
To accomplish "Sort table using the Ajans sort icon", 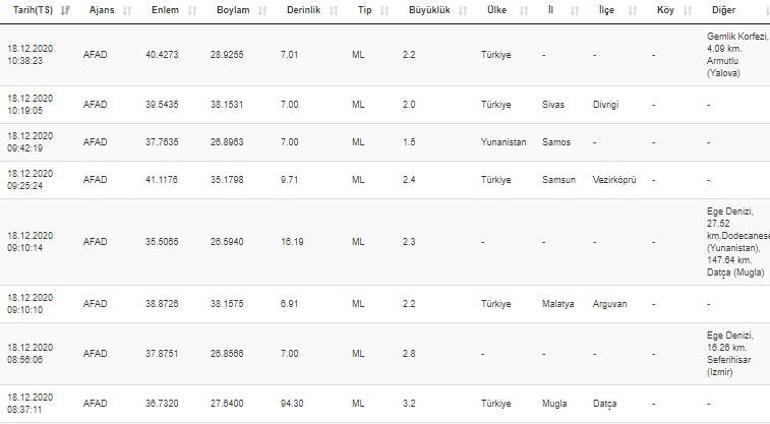I will tap(122, 9).
